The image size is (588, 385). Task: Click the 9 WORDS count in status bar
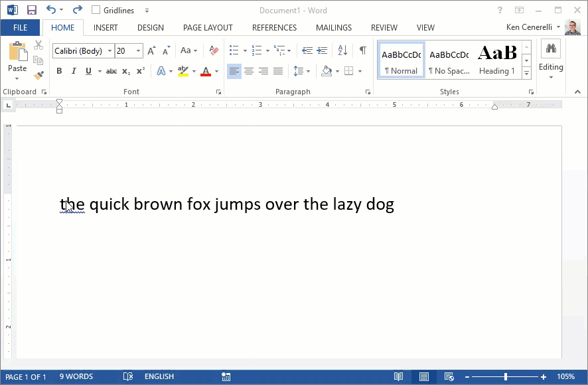[76, 376]
